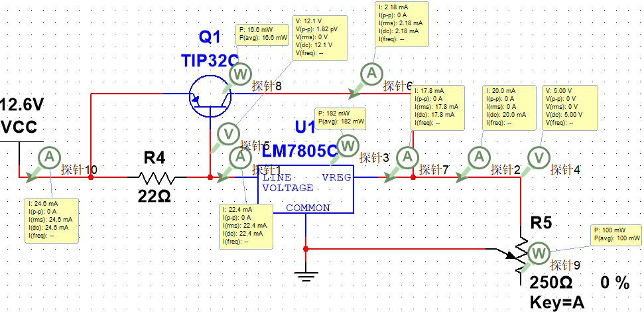Click the 12.1 V voltage readout box
This screenshot has height=312, width=644.
(320, 39)
